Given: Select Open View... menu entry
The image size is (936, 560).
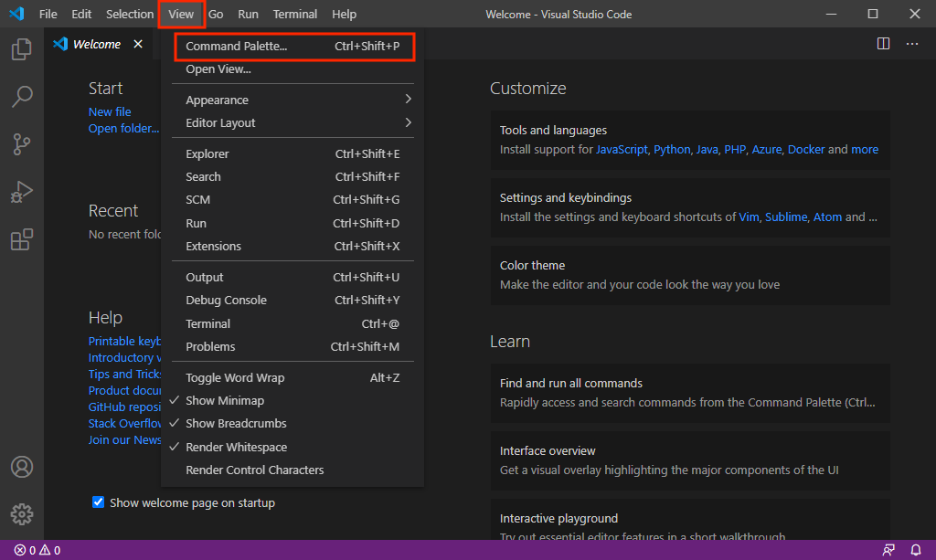Looking at the screenshot, I should click(x=292, y=69).
